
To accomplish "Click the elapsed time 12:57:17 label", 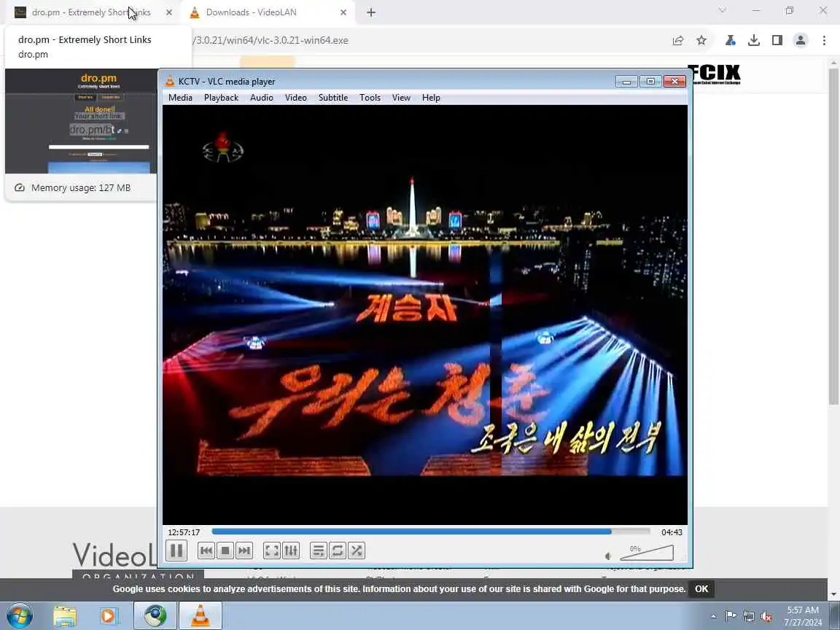I will [x=184, y=532].
